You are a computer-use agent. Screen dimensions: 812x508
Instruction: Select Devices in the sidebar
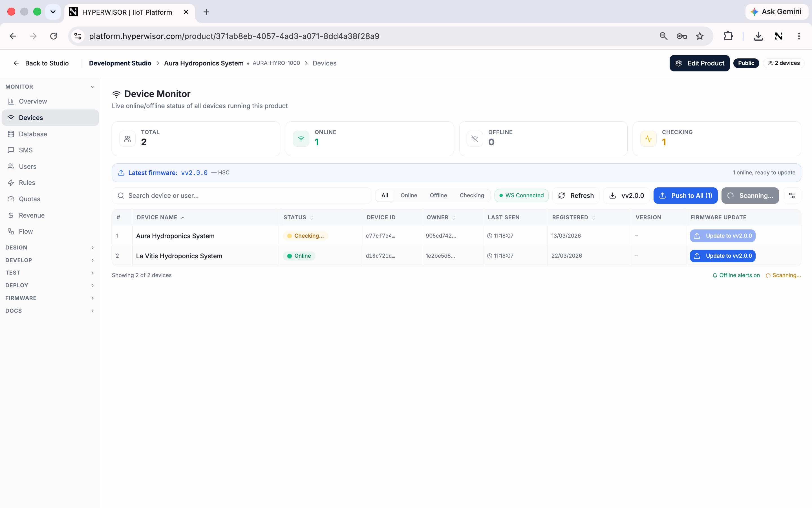(50, 118)
